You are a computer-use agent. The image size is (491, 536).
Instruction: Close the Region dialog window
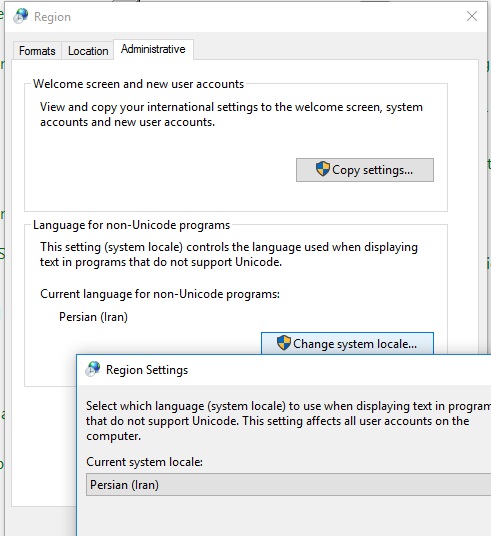click(472, 16)
